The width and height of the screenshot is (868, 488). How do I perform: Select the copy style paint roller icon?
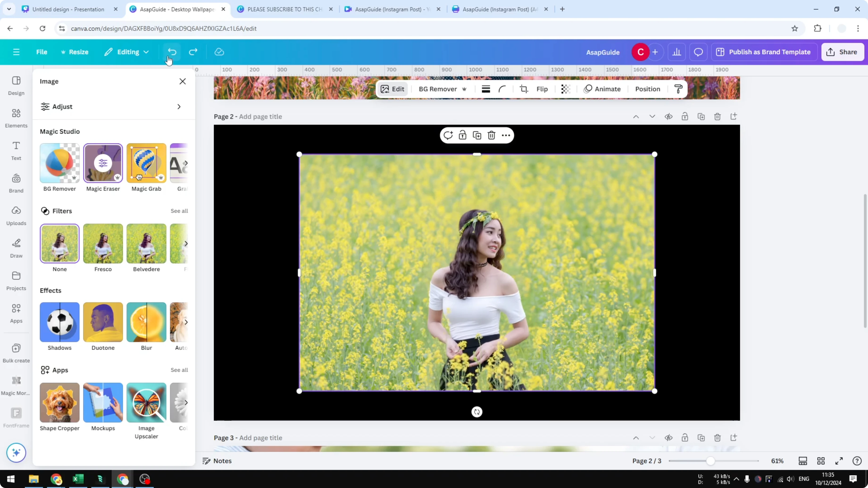tap(678, 89)
